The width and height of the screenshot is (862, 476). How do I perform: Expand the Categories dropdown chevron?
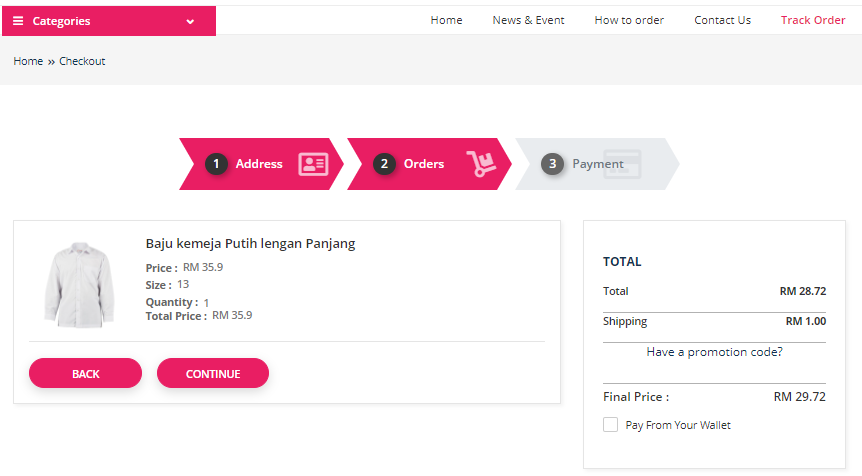tap(190, 21)
